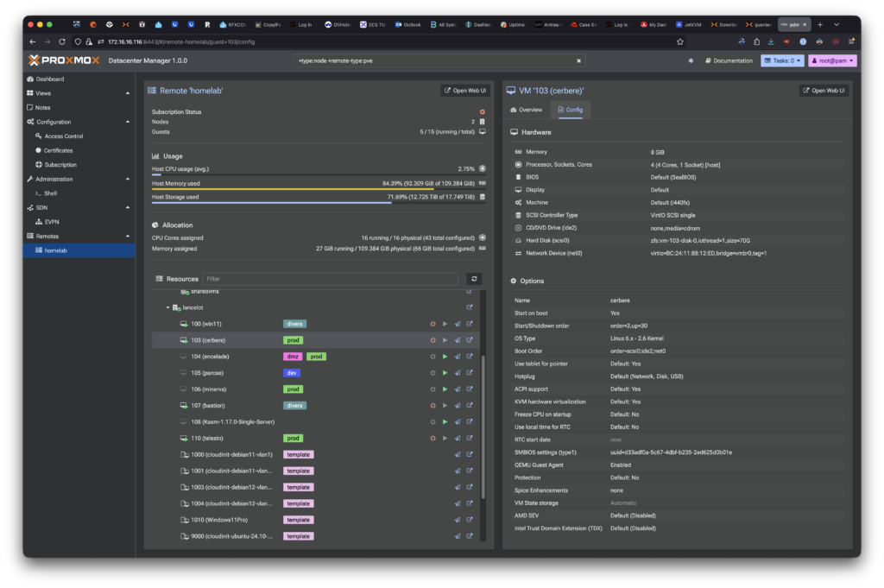Power off VM 110 (telesto)
Image resolution: width=884 pixels, height=588 pixels.
pyautogui.click(x=433, y=438)
